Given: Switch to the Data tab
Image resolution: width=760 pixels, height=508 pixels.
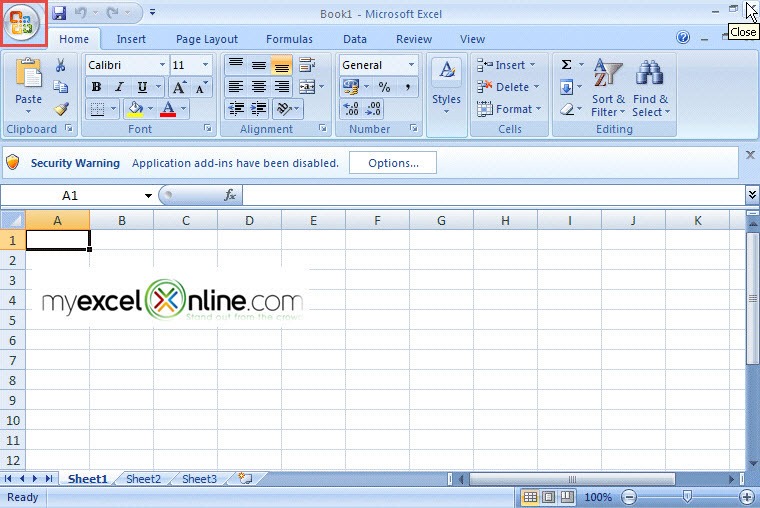Looking at the screenshot, I should [x=355, y=39].
